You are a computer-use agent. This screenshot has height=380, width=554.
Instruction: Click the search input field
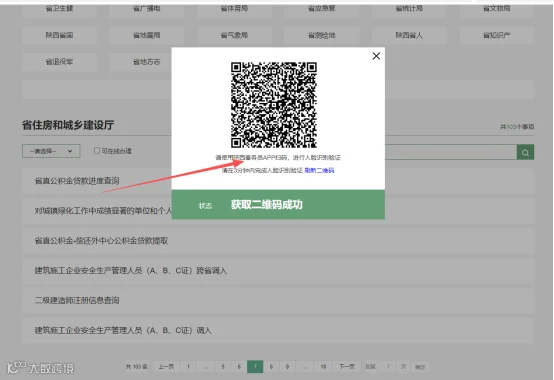pyautogui.click(x=450, y=152)
